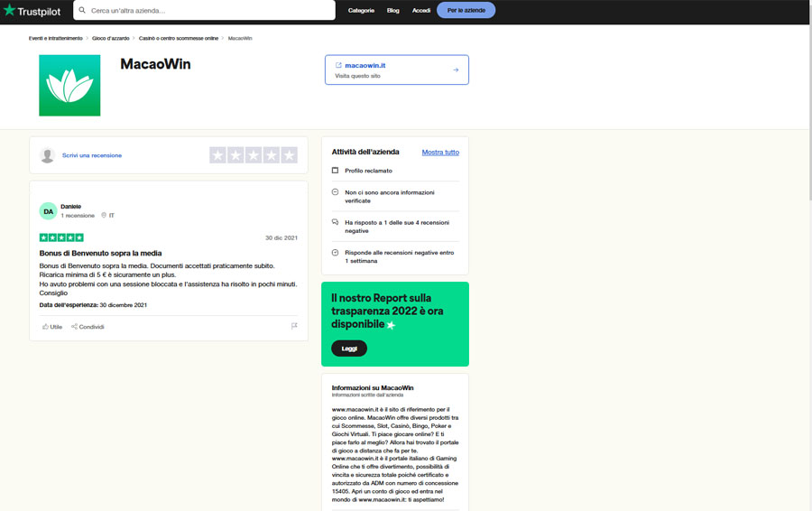Click the Per le aziende button
812x511 pixels.
466,10
